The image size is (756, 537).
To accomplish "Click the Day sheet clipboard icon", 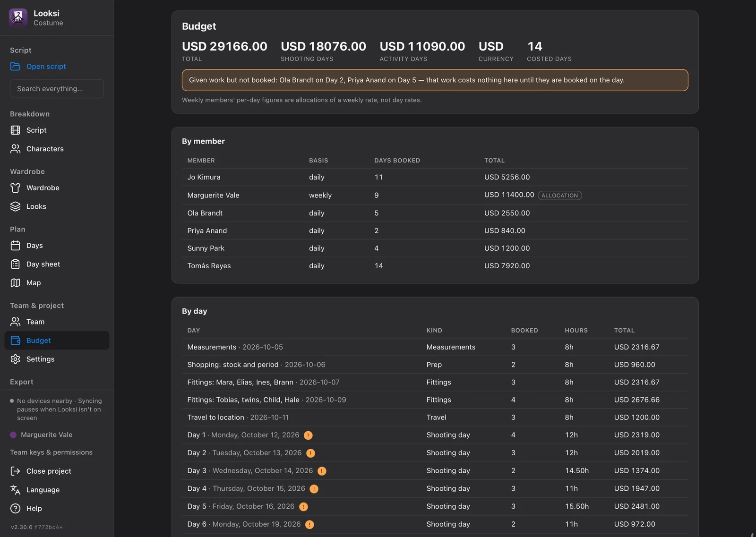I will (x=16, y=264).
